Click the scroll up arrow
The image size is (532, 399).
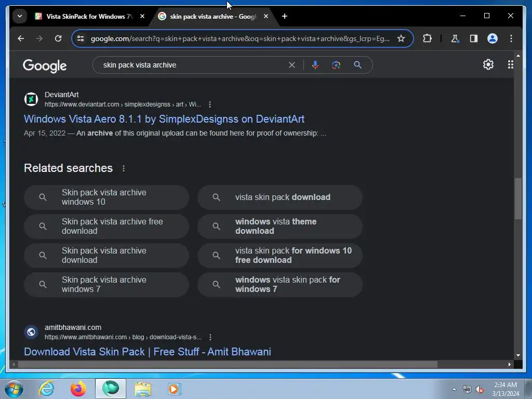tap(518, 55)
